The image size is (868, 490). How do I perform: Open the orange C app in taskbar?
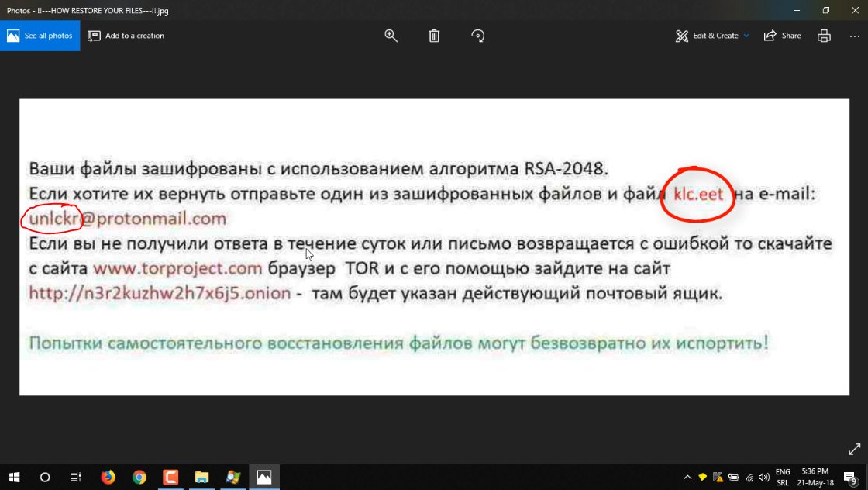pyautogui.click(x=170, y=478)
